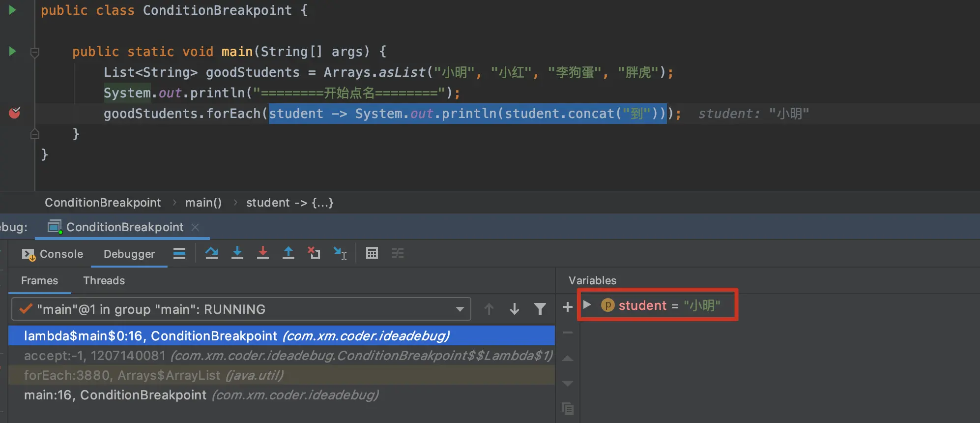This screenshot has height=423, width=980.
Task: Click the inline hint student: "小明"
Action: click(753, 114)
